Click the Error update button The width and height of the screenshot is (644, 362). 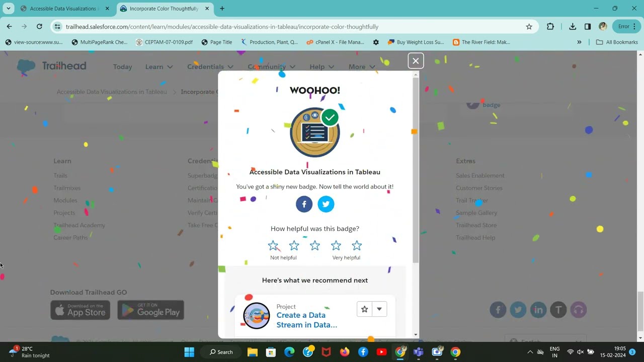coord(627,27)
